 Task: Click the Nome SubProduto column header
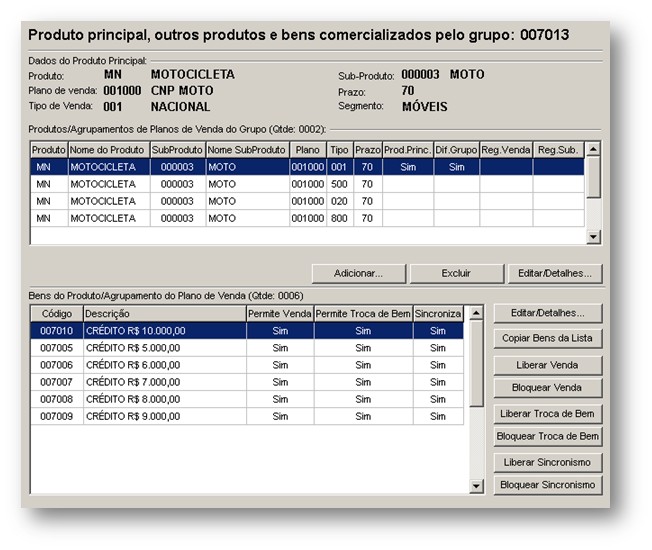[x=247, y=150]
